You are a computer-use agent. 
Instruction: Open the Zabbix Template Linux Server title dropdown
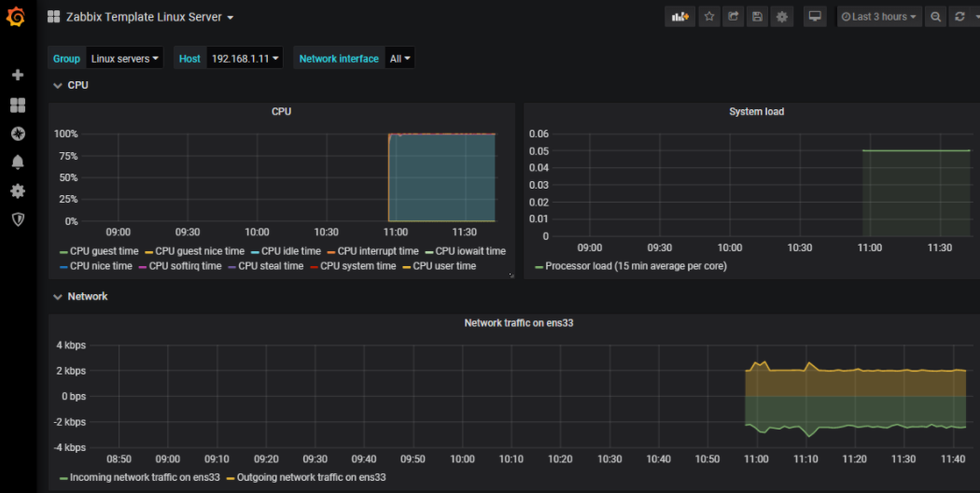click(149, 17)
